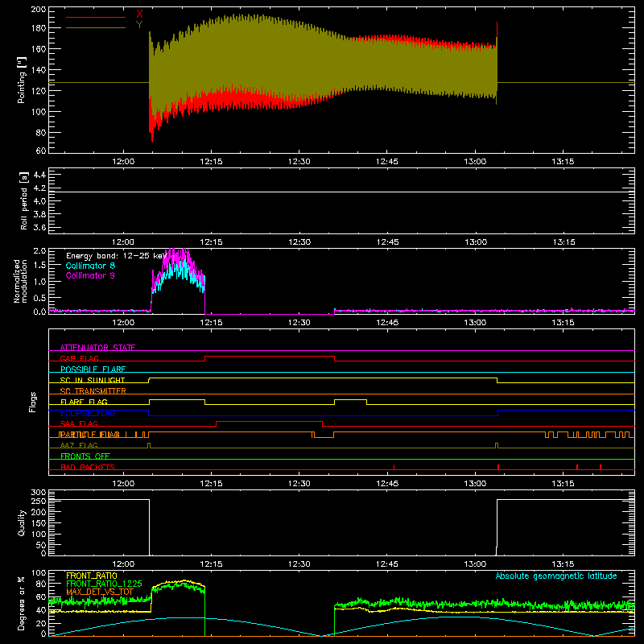644x644 pixels.
Task: Select the 'Normalized modulation' axis title
Action: coord(21,281)
